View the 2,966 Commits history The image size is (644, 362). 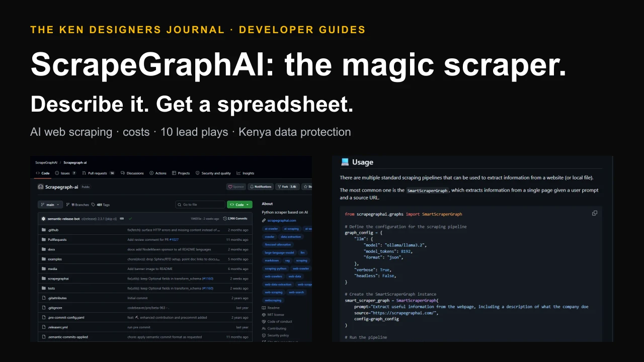pyautogui.click(x=236, y=219)
